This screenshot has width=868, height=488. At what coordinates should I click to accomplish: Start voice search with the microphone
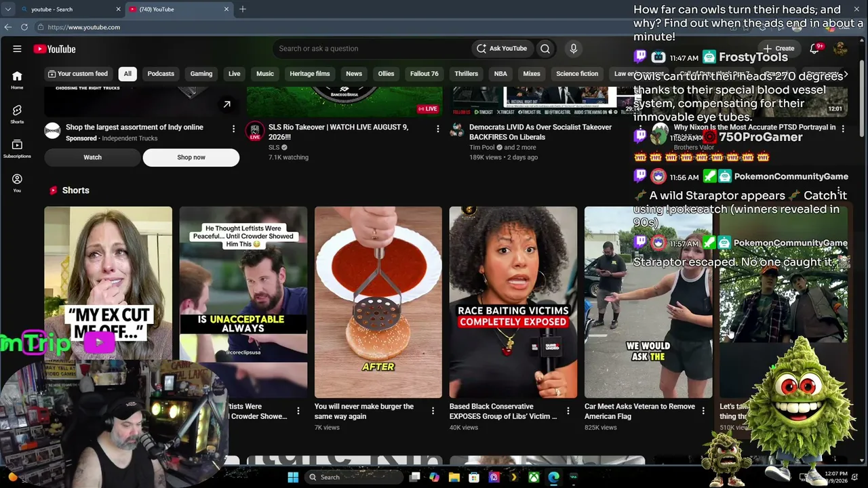click(574, 49)
